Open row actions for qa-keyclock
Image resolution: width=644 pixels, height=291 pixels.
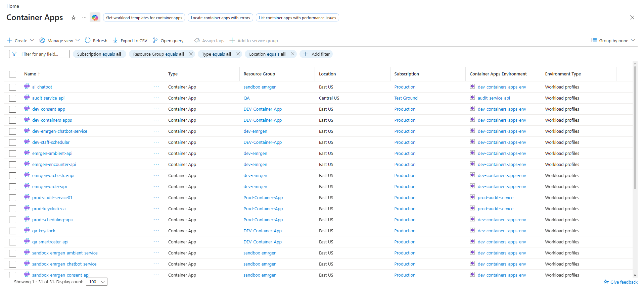(x=156, y=231)
